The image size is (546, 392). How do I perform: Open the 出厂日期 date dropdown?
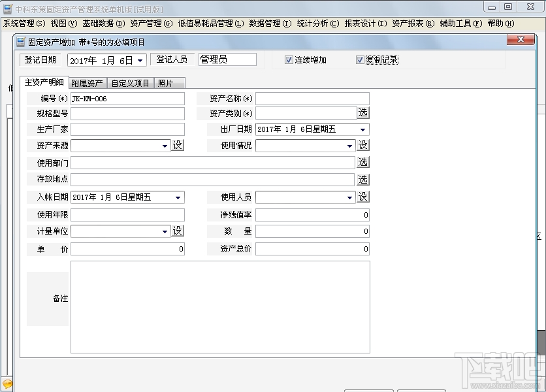point(363,129)
